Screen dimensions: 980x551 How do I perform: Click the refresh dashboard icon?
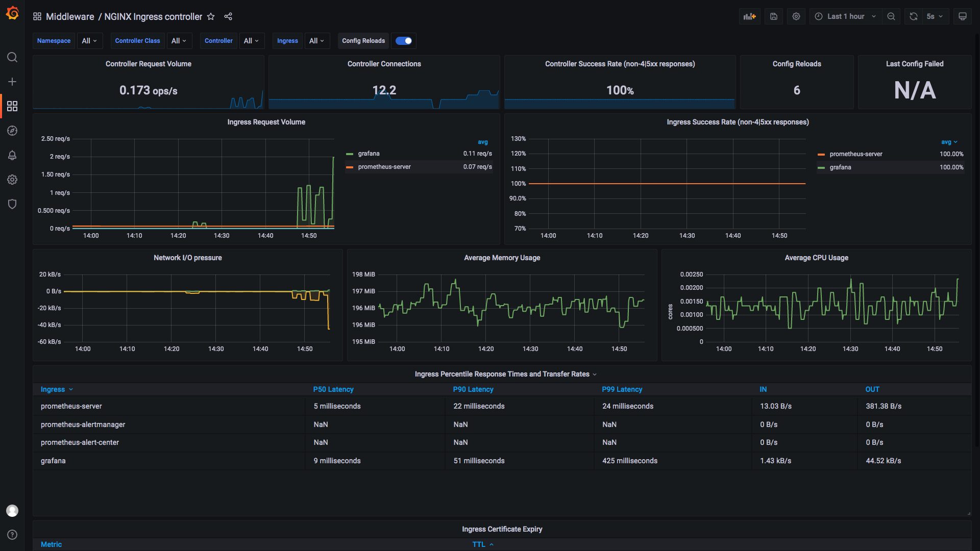click(x=914, y=16)
